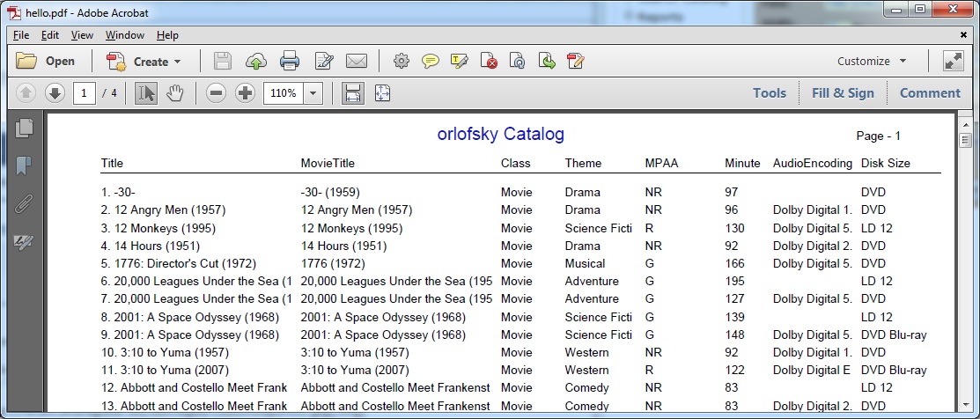Viewport: 980px width, 419px height.
Task: Zoom in with the plus button
Action: point(245,93)
